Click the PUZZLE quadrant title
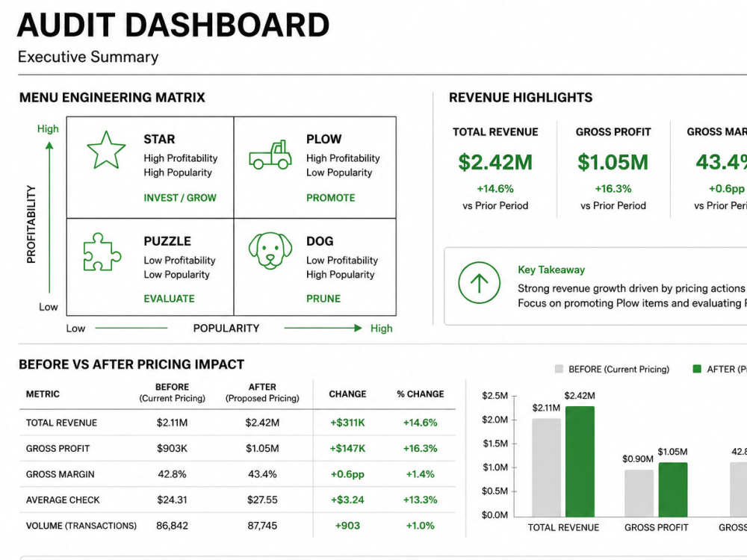This screenshot has height=560, width=747. 167,241
